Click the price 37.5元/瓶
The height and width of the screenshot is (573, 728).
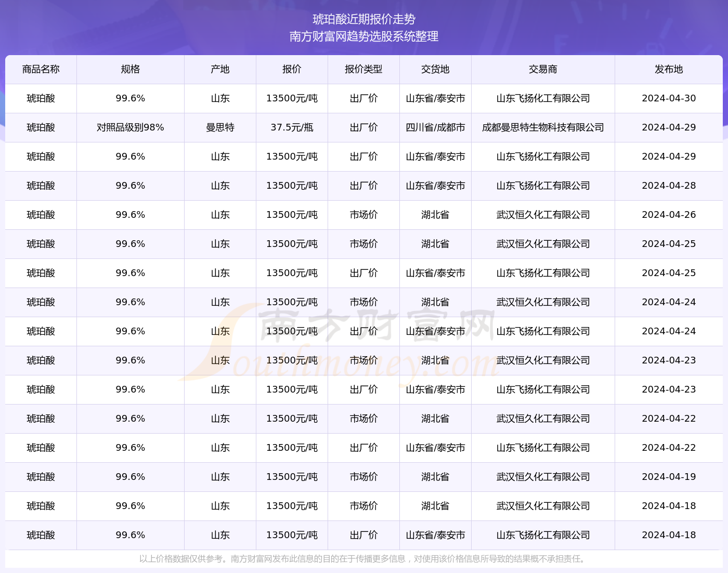pyautogui.click(x=292, y=127)
